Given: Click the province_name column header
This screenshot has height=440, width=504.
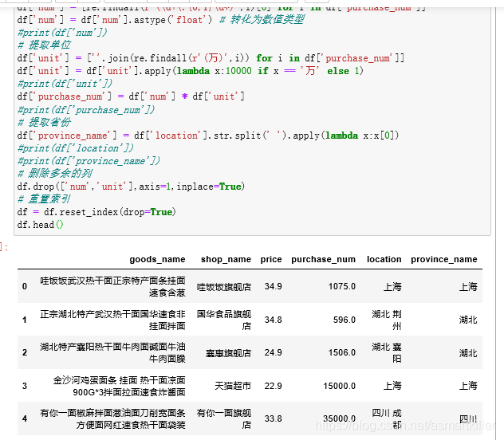Looking at the screenshot, I should pyautogui.click(x=444, y=259).
